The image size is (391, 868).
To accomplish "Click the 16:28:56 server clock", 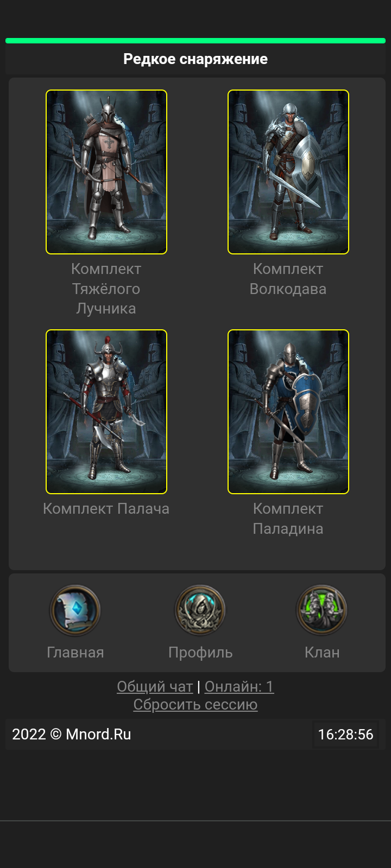I will (346, 735).
